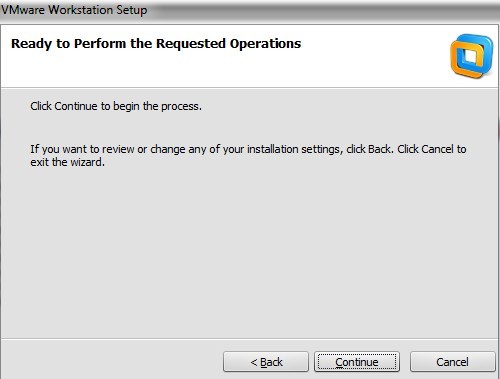500x379 pixels.
Task: Click the word 'Ready' in the heading
Action: point(32,44)
